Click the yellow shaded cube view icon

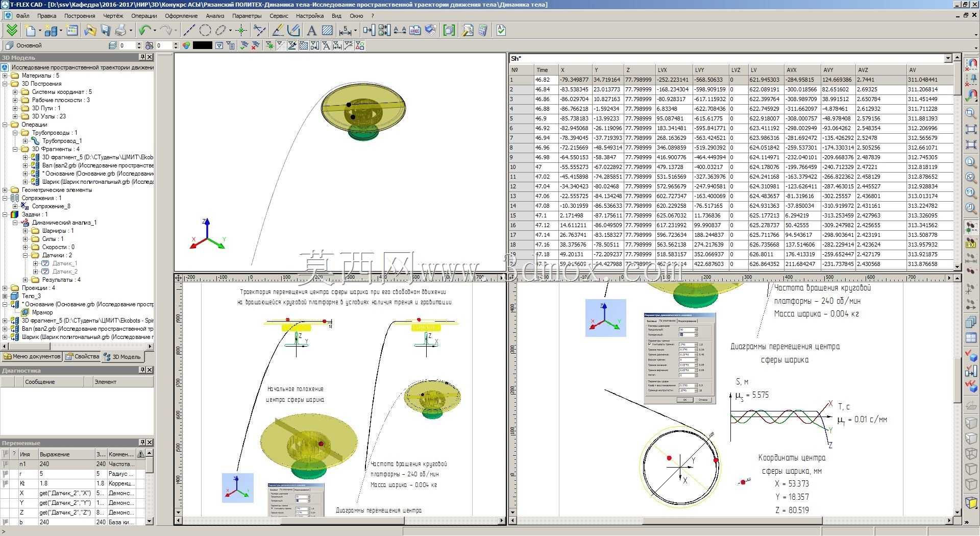[971, 503]
